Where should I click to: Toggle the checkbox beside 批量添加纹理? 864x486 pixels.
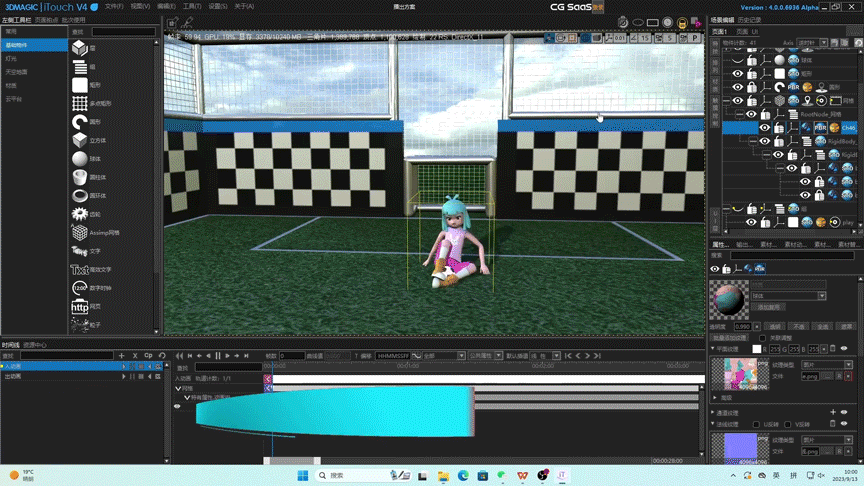763,338
